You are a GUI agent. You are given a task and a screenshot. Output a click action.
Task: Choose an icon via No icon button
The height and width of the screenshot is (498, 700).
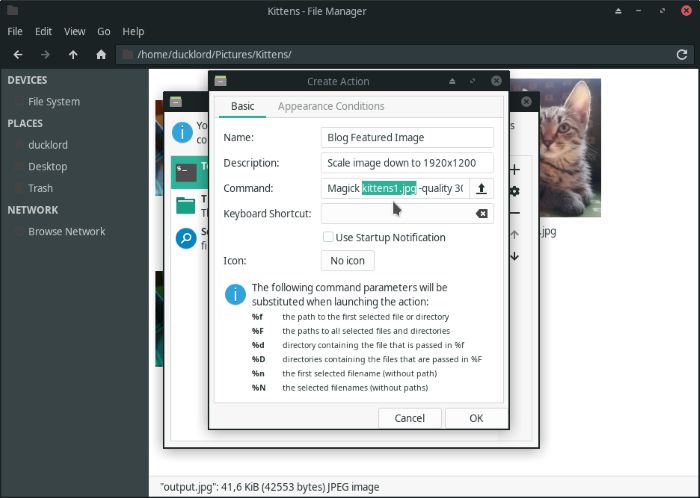(x=348, y=261)
